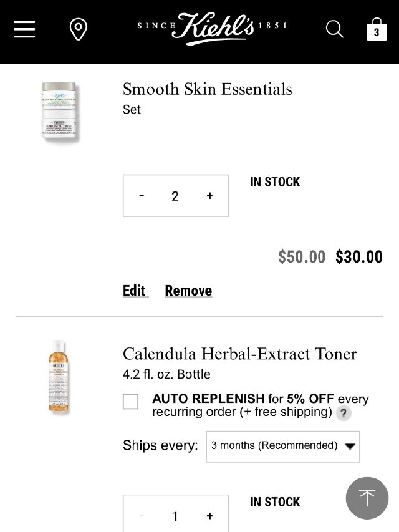Decrease Smooth Skin Essentials quantity
399x532 pixels.
click(x=142, y=196)
